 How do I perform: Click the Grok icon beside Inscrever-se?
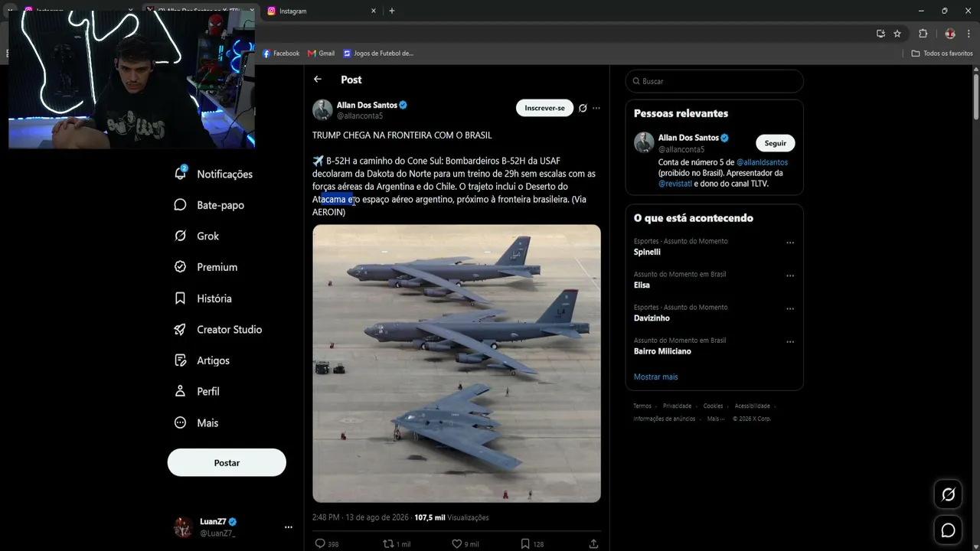(583, 108)
